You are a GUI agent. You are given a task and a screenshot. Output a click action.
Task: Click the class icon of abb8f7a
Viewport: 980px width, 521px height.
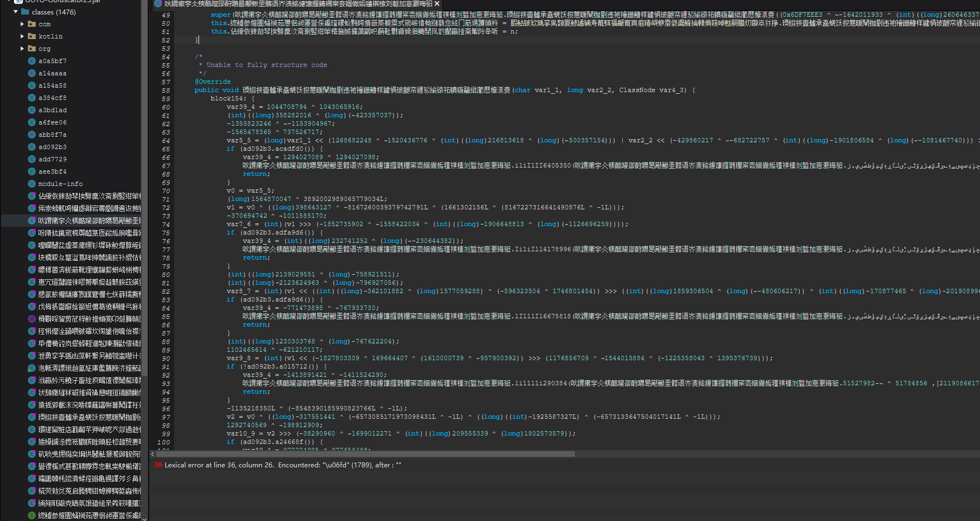[x=32, y=135]
